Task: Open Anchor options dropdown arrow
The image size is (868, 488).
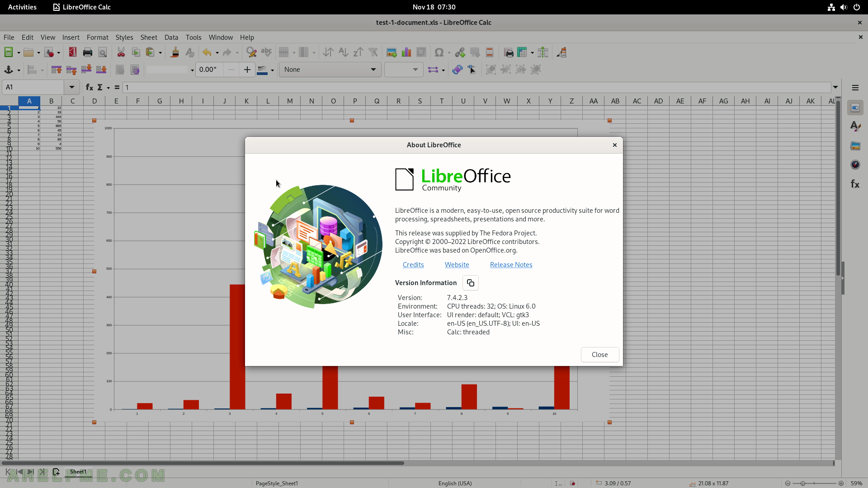Action: click(x=19, y=70)
